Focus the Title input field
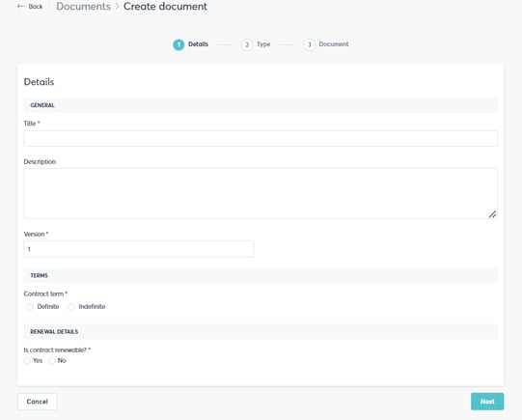The width and height of the screenshot is (522, 420). pos(261,139)
